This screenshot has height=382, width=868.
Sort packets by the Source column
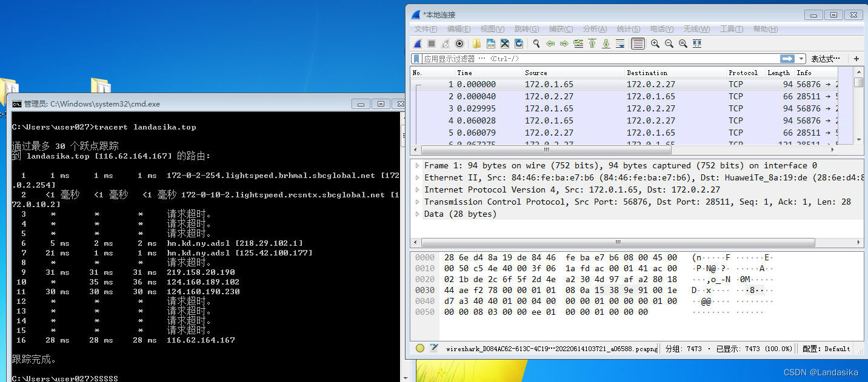click(x=574, y=73)
